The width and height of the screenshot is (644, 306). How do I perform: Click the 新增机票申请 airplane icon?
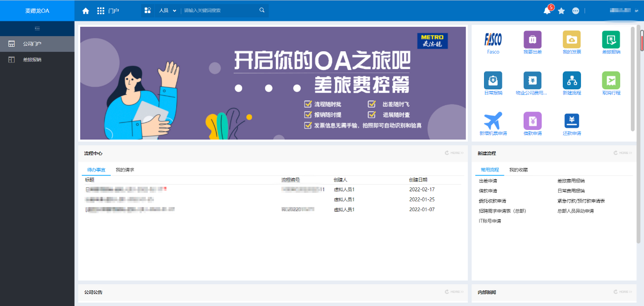coord(493,120)
